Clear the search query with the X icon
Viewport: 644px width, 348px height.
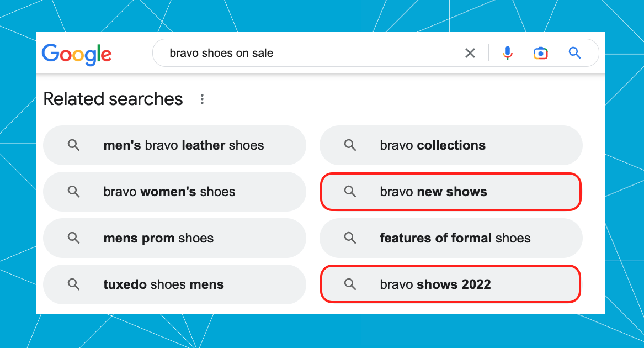tap(470, 53)
